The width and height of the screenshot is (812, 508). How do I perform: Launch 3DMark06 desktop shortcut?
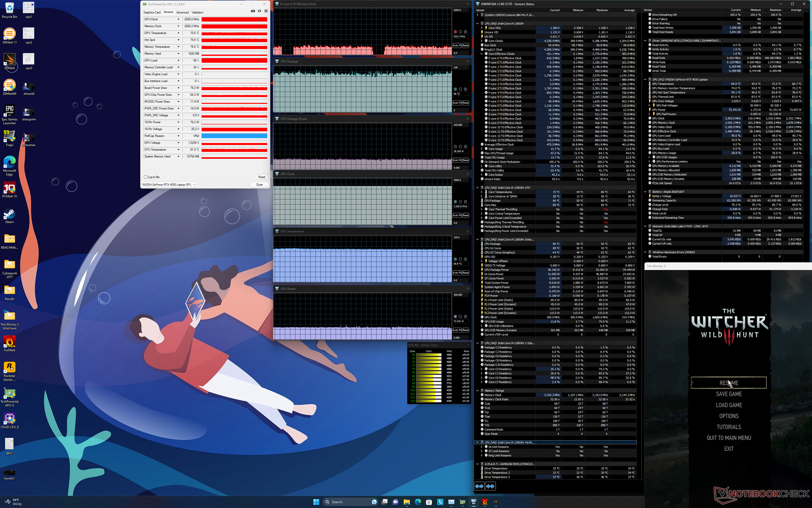(x=9, y=87)
